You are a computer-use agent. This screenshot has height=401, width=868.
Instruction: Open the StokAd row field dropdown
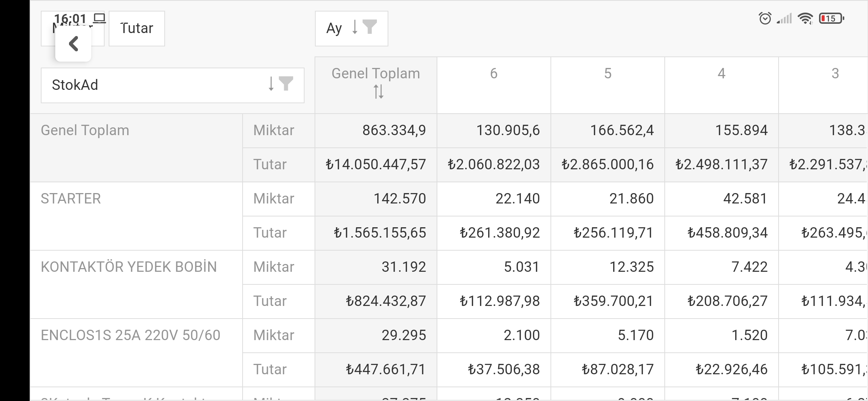click(172, 85)
